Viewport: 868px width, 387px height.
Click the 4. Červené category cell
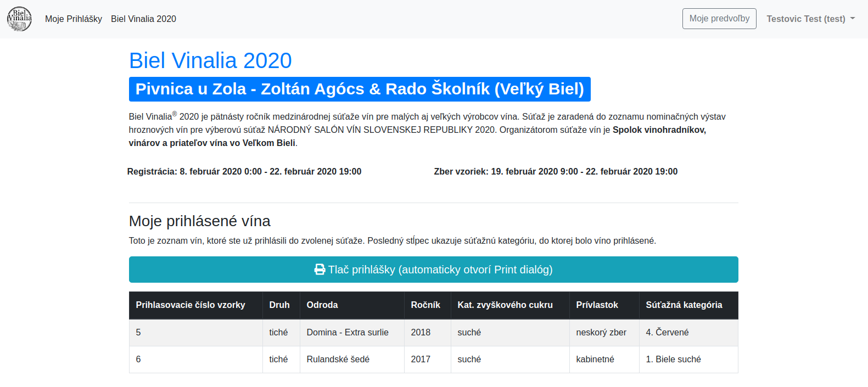[x=667, y=332]
